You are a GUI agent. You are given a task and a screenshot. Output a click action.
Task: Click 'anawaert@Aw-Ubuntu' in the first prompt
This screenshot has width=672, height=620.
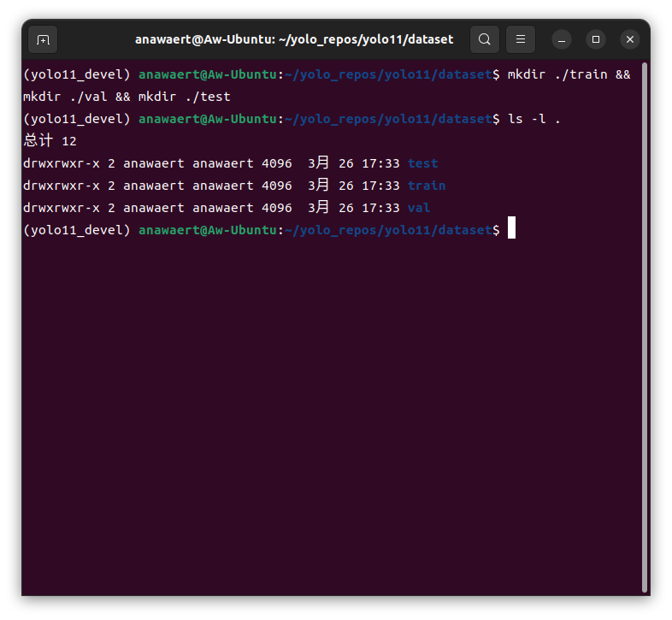click(x=208, y=74)
